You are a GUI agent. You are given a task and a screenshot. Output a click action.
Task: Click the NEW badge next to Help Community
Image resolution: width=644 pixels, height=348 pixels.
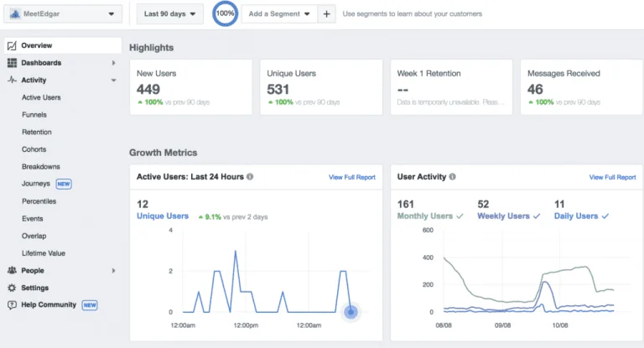point(90,305)
